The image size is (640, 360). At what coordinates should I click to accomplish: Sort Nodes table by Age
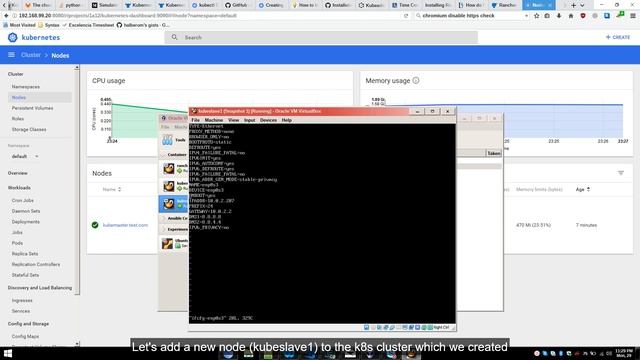point(583,189)
